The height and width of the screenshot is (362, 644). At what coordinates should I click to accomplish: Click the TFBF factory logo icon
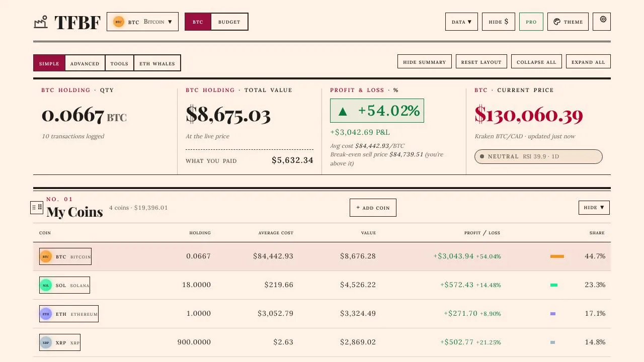point(41,22)
